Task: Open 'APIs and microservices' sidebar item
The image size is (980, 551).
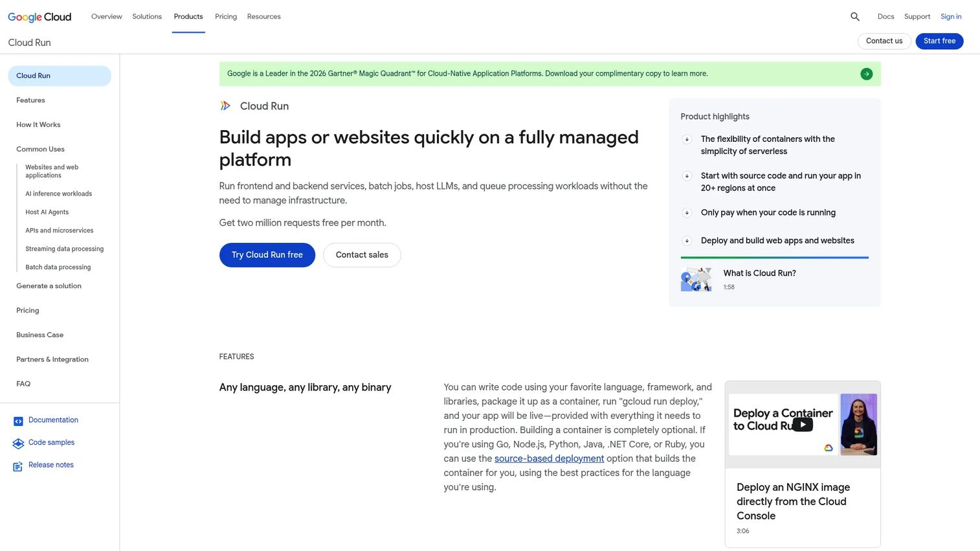Action: (59, 231)
